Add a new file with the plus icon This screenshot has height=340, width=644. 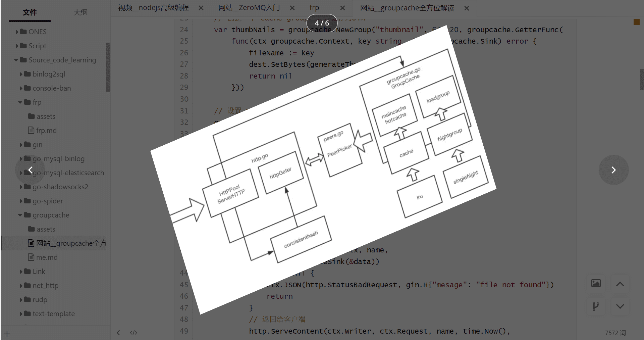coord(7,334)
